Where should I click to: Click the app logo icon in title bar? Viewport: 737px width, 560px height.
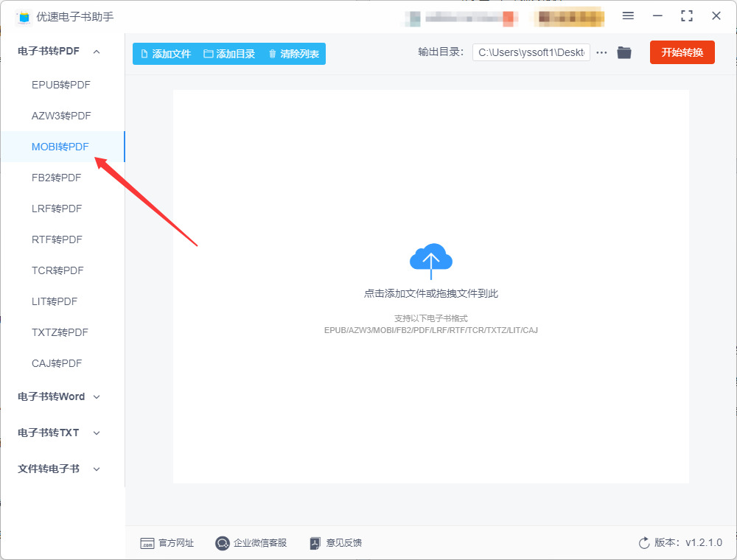[x=24, y=17]
